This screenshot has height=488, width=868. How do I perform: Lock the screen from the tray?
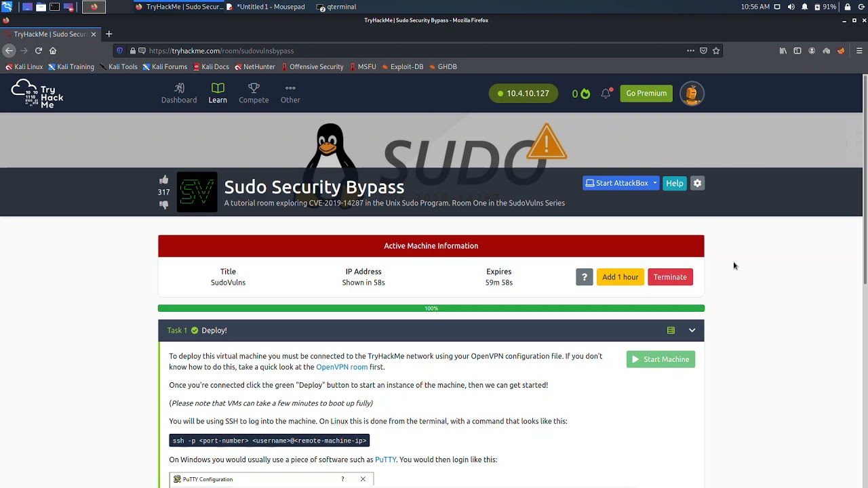[x=847, y=7]
